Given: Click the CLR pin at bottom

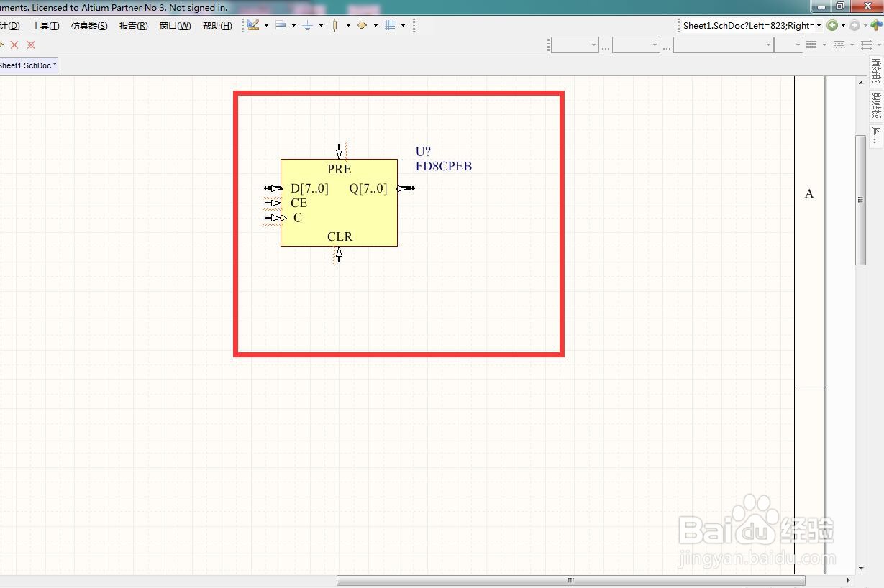Looking at the screenshot, I should 338,254.
